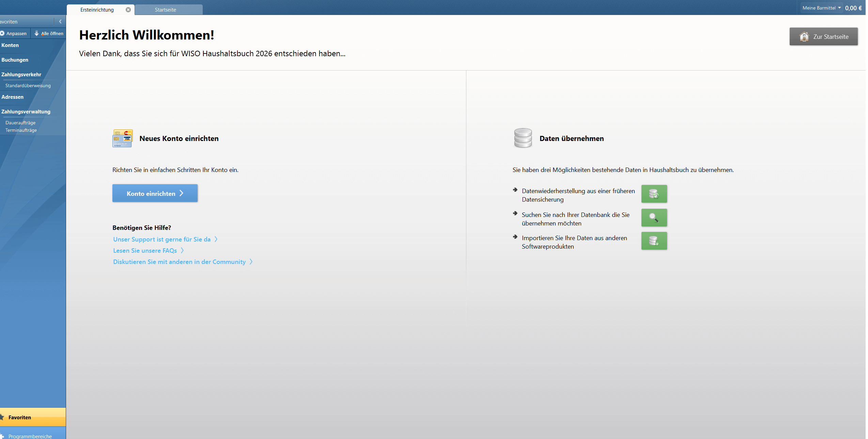Open the support link

[162, 239]
